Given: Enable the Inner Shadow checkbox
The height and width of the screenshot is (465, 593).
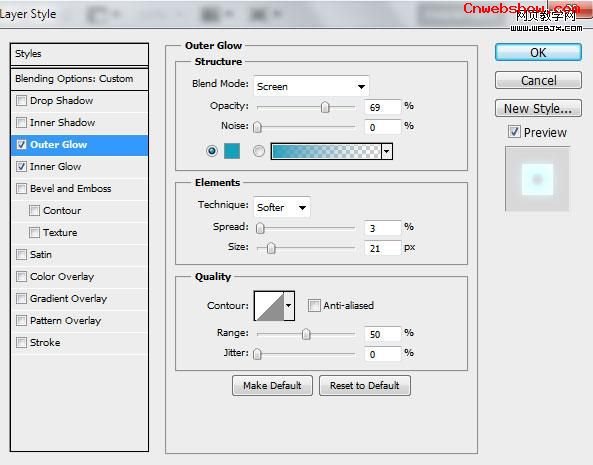Looking at the screenshot, I should coord(22,122).
